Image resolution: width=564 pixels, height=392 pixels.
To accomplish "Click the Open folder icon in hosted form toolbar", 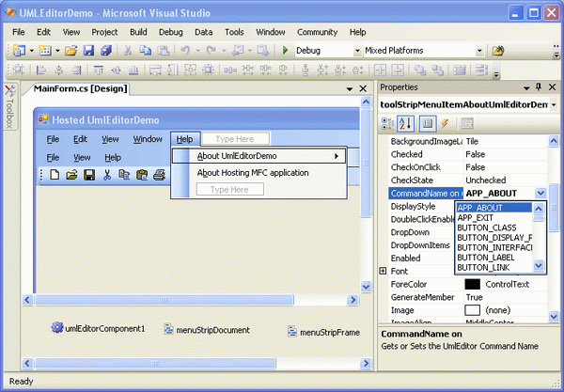I will click(x=71, y=175).
